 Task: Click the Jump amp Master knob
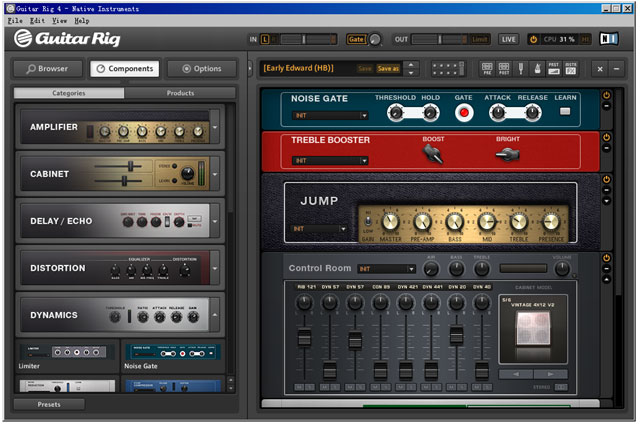tap(390, 222)
